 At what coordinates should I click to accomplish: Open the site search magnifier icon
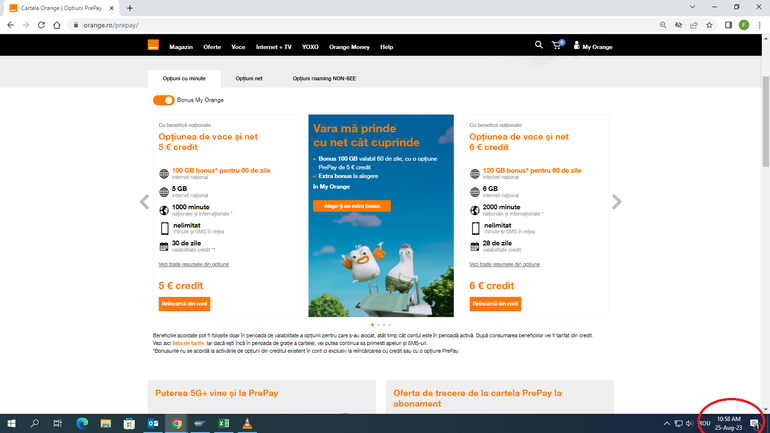[x=539, y=45]
